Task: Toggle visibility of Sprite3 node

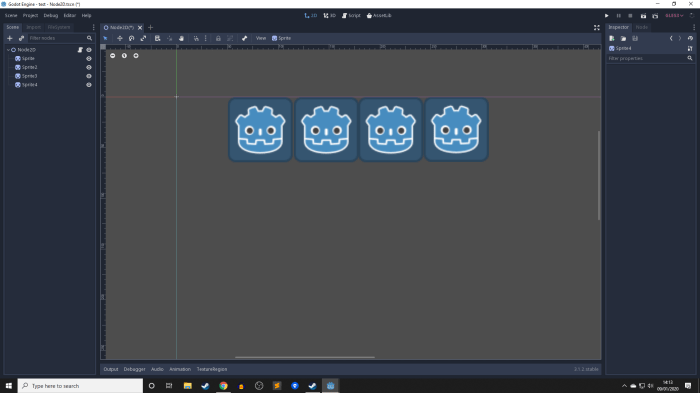Action: click(89, 76)
